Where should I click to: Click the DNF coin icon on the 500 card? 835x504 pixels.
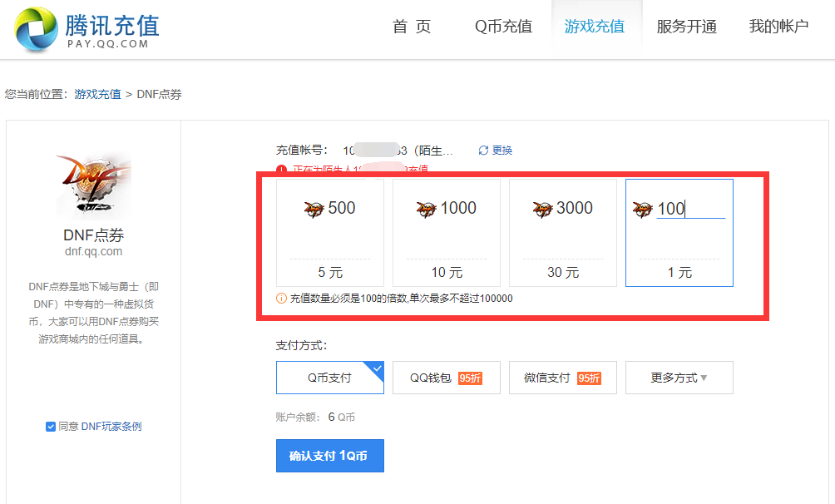click(x=314, y=210)
